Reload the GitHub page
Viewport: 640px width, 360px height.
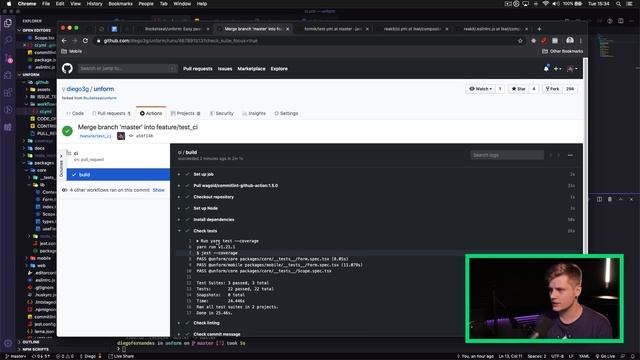[85, 41]
